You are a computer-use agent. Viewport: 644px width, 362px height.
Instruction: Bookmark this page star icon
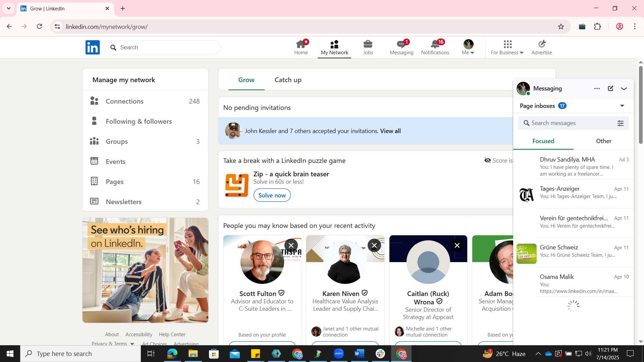pyautogui.click(x=561, y=26)
